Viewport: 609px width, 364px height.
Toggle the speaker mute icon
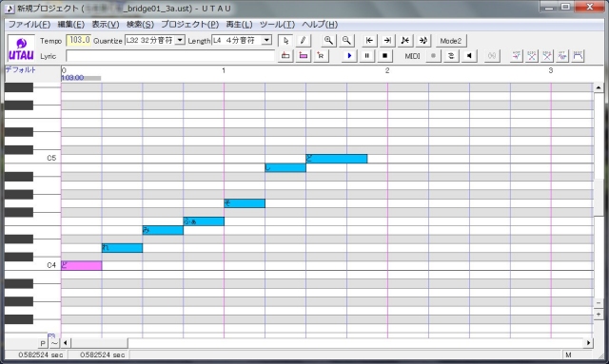coord(469,56)
